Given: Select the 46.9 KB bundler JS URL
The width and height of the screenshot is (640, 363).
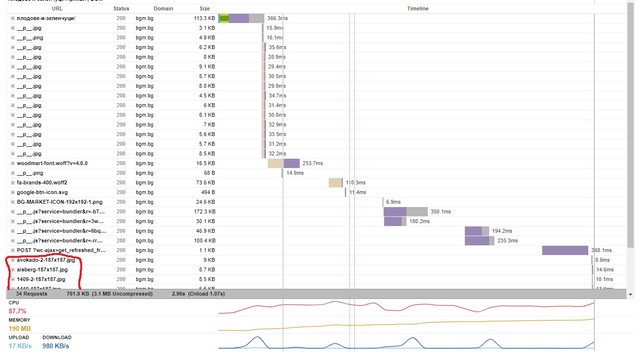Looking at the screenshot, I should click(60, 231).
